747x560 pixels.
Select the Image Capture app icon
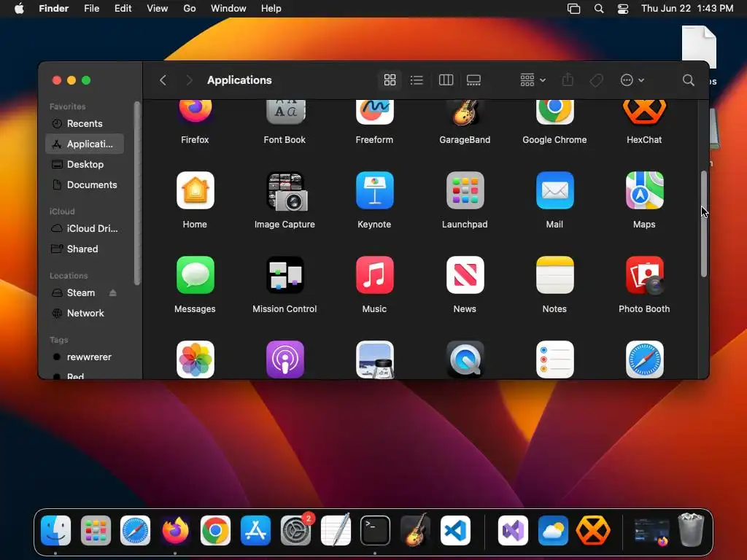[285, 190]
